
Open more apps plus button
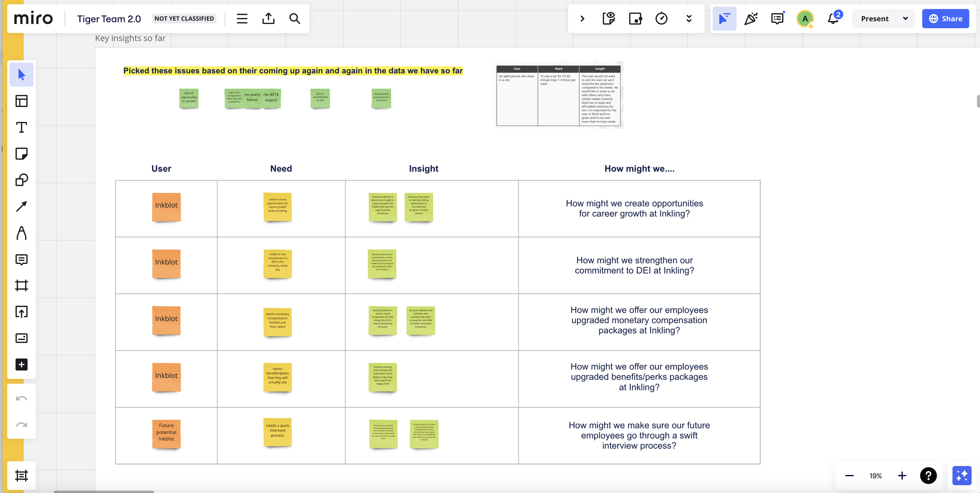22,364
